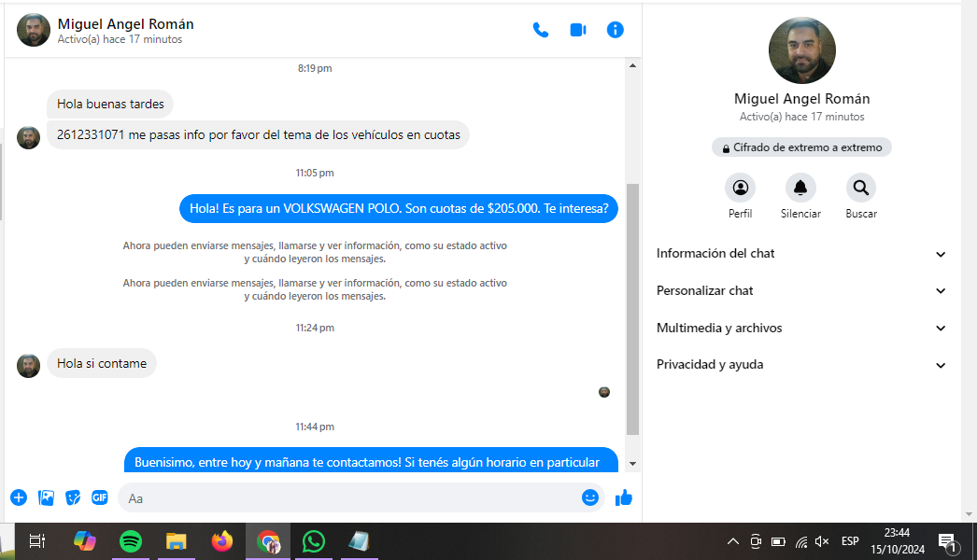Open the GIF picker

pyautogui.click(x=100, y=497)
